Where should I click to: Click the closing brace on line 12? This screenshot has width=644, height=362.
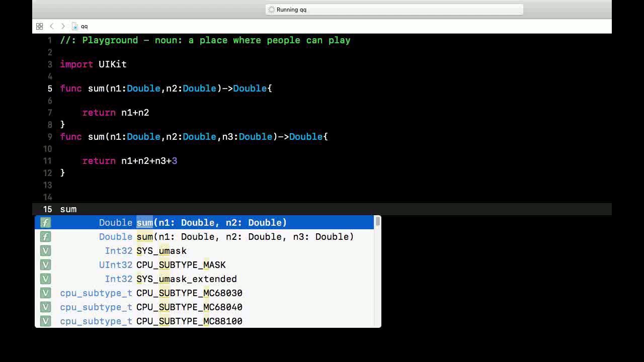pos(62,173)
